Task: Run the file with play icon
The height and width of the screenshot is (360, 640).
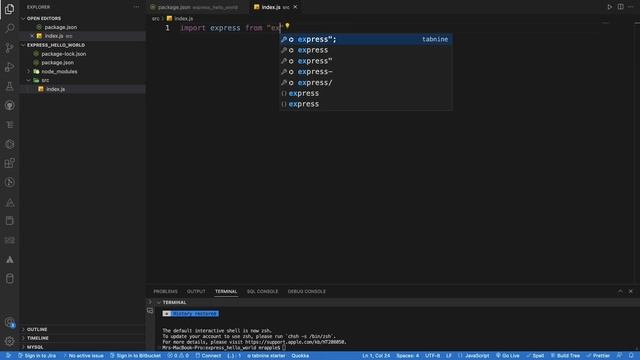Action: click(609, 7)
